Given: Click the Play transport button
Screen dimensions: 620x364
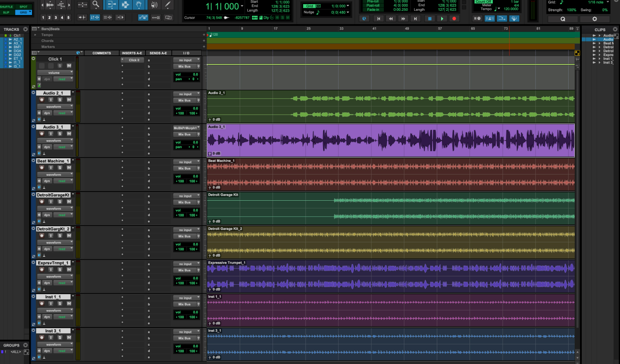Looking at the screenshot, I should 442,19.
